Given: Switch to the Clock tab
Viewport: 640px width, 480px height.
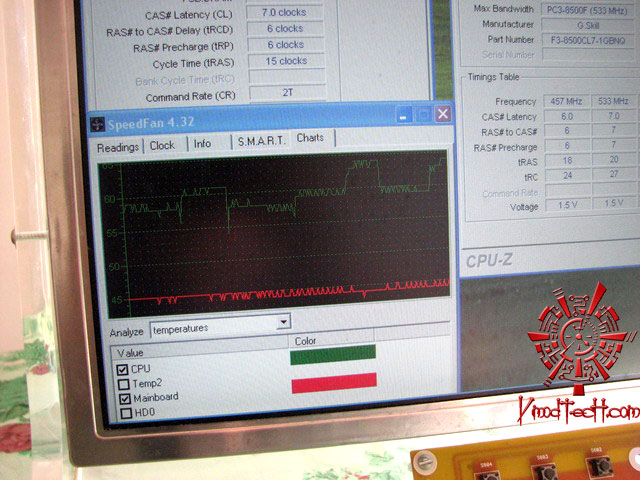Looking at the screenshot, I should [x=162, y=145].
